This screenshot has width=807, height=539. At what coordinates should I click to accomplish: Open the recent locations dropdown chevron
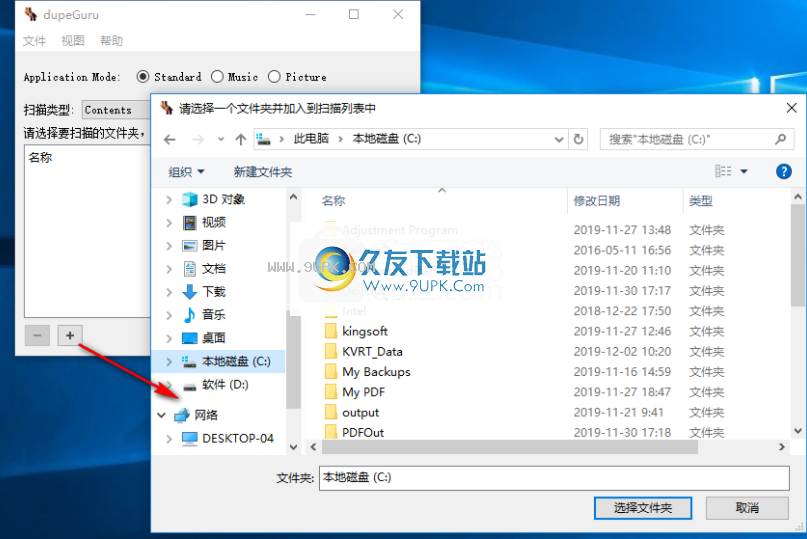tap(221, 140)
